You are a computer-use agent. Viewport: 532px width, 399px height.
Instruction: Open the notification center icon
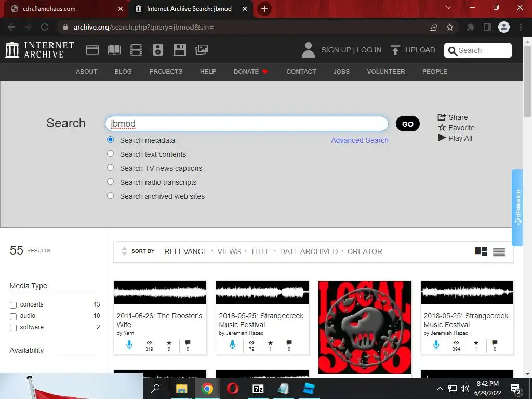[x=516, y=390]
